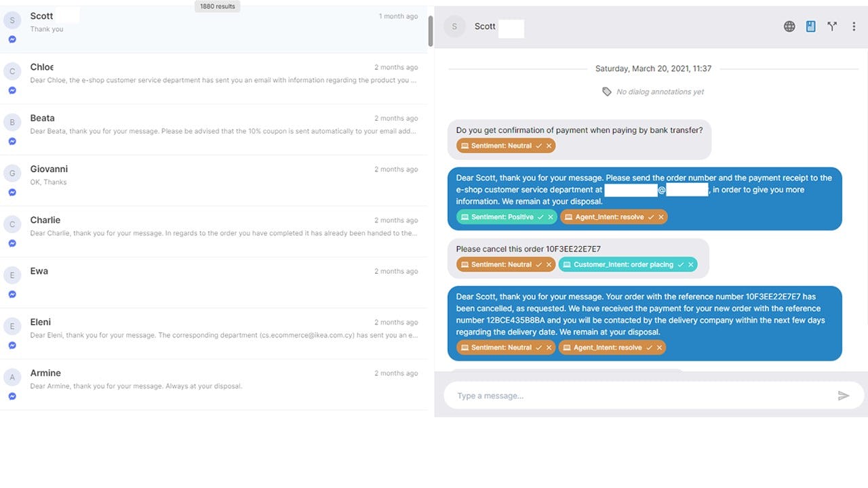Open Charlie's conversation in the list

[x=214, y=231]
